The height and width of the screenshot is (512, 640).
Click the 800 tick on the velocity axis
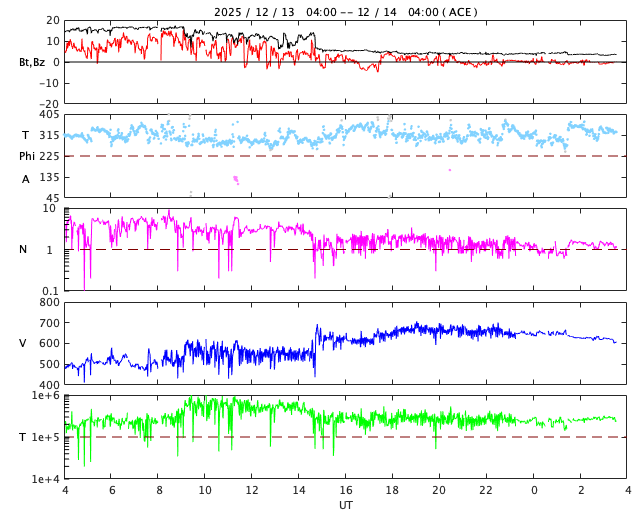coord(48,302)
